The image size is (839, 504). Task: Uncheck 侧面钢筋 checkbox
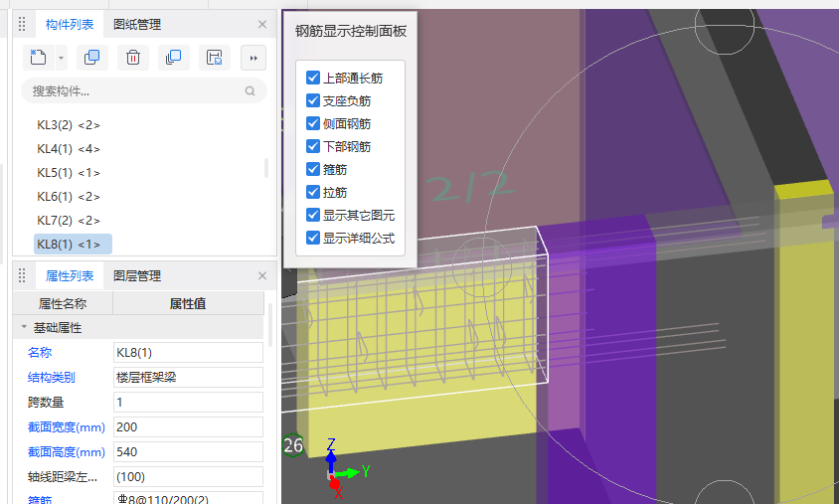313,123
